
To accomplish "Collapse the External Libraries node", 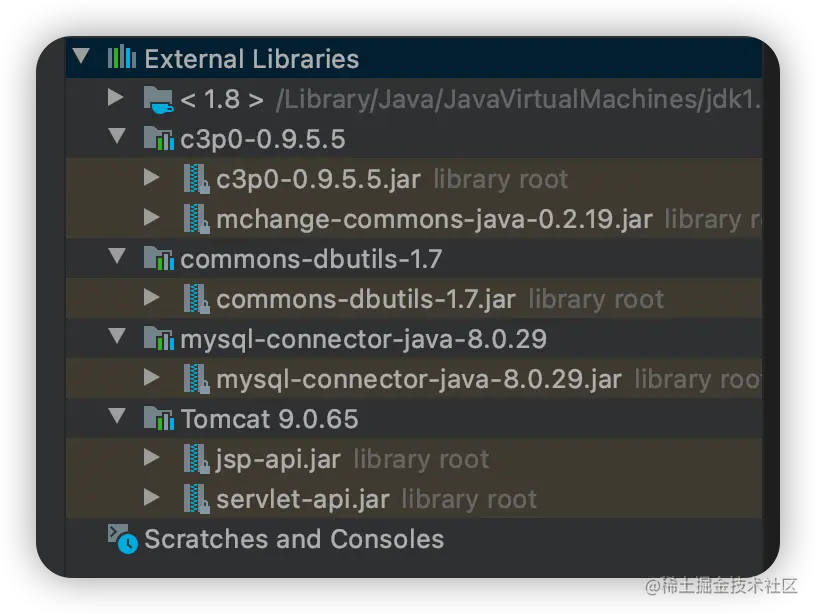I will (x=82, y=57).
